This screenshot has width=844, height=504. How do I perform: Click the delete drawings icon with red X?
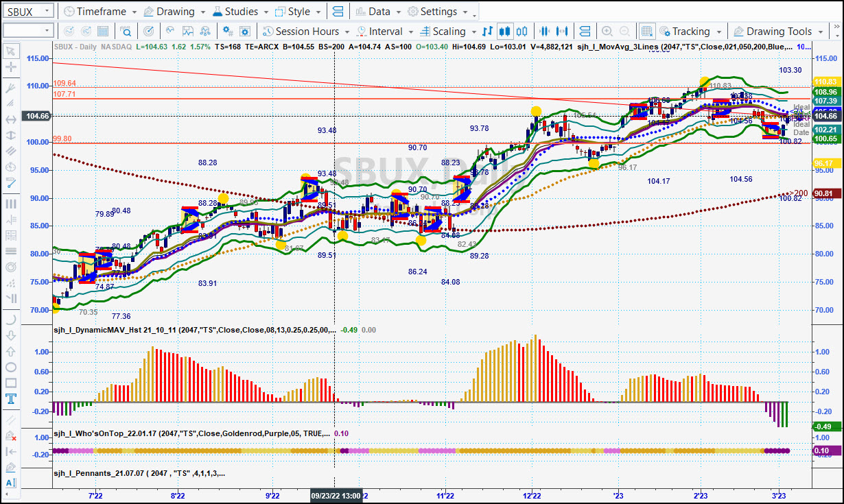point(11,435)
